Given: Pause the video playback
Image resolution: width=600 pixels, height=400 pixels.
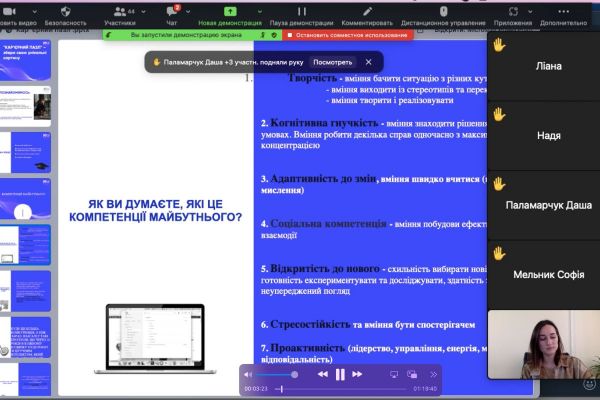Looking at the screenshot, I should (x=340, y=374).
